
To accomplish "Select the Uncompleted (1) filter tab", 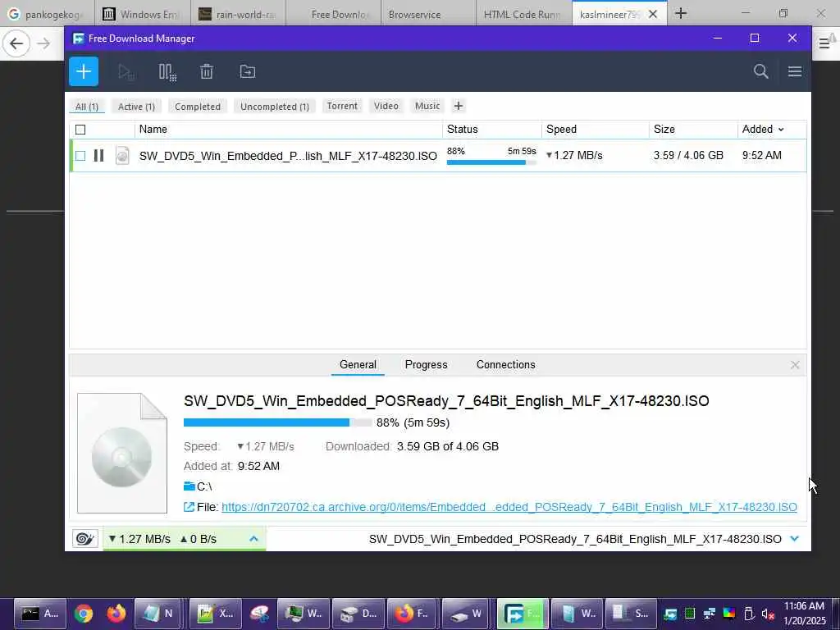I will tap(274, 106).
